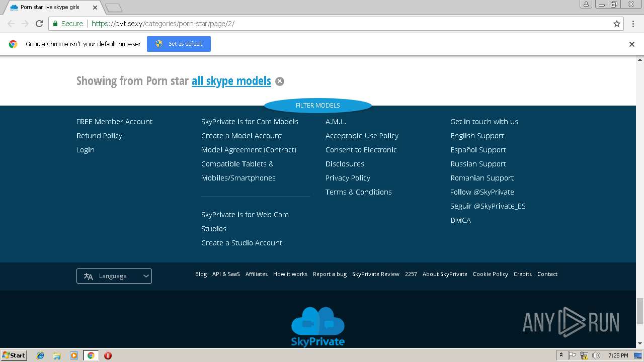Open Create a Studio Account link
644x362 pixels.
(242, 243)
